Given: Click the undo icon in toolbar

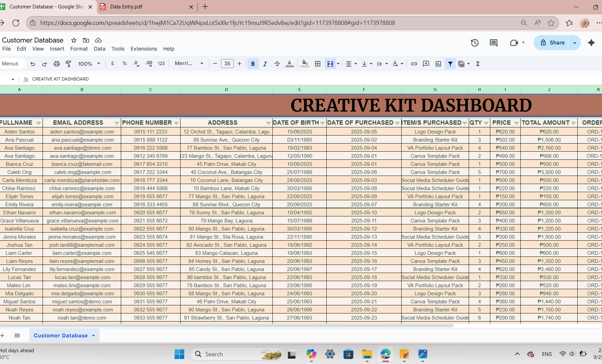Looking at the screenshot, I should pyautogui.click(x=33, y=64).
